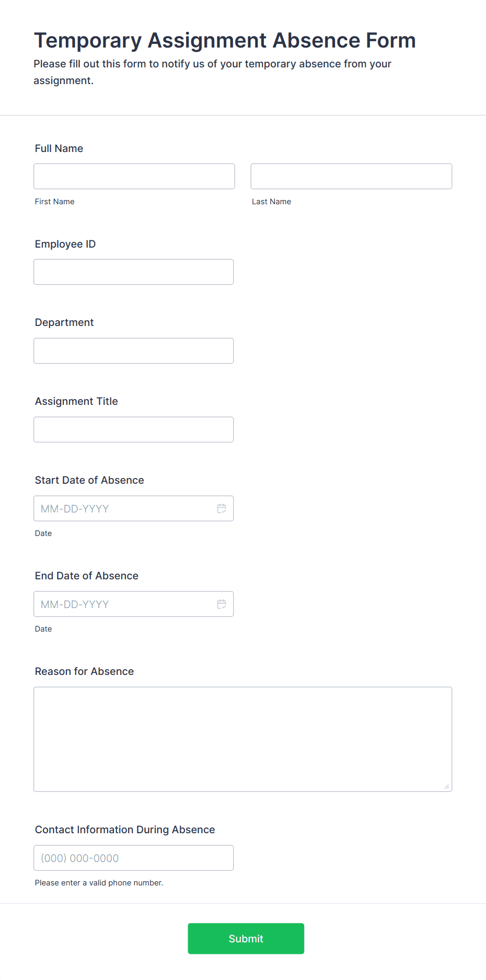This screenshot has width=486, height=980.
Task: Click into the First Name field
Action: (x=134, y=176)
